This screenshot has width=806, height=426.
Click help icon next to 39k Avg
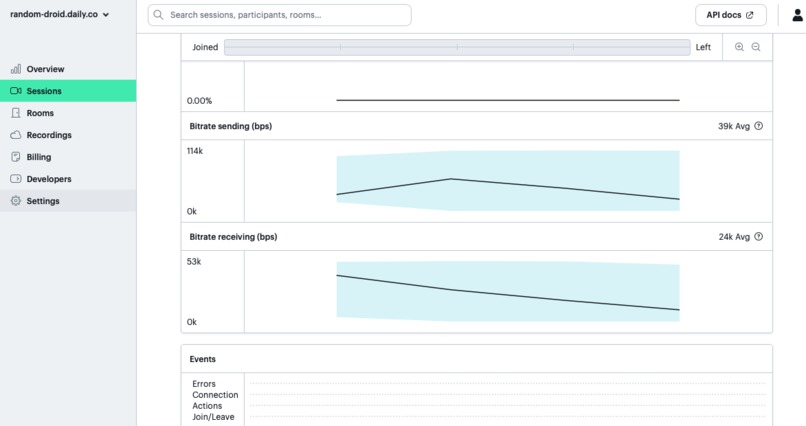[x=759, y=126]
